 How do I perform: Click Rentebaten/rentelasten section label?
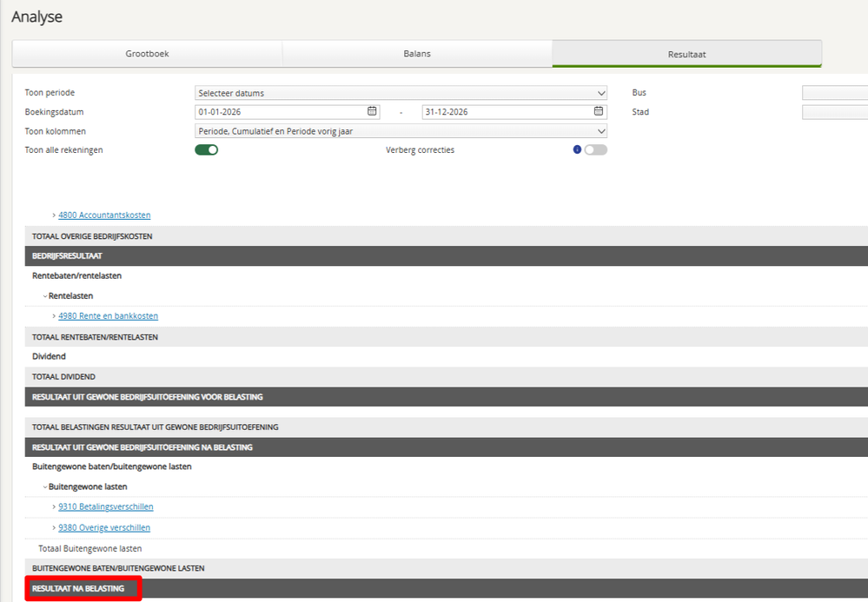click(77, 275)
